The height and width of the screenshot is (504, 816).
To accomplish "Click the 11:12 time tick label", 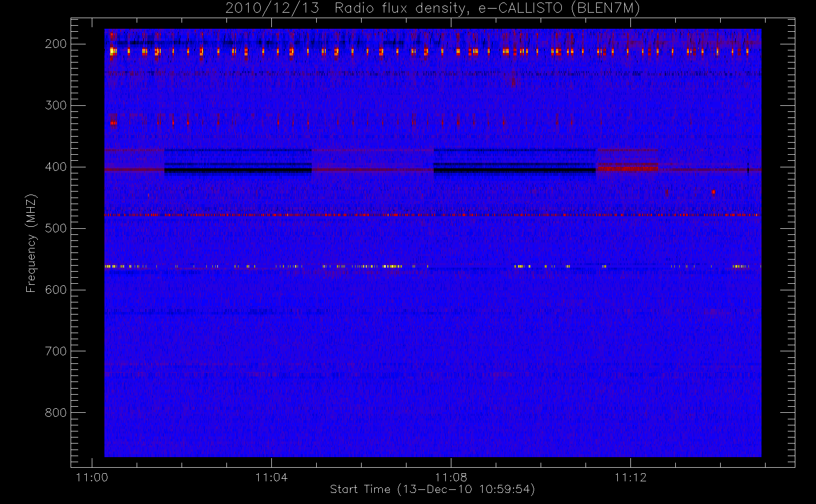I will pos(630,477).
